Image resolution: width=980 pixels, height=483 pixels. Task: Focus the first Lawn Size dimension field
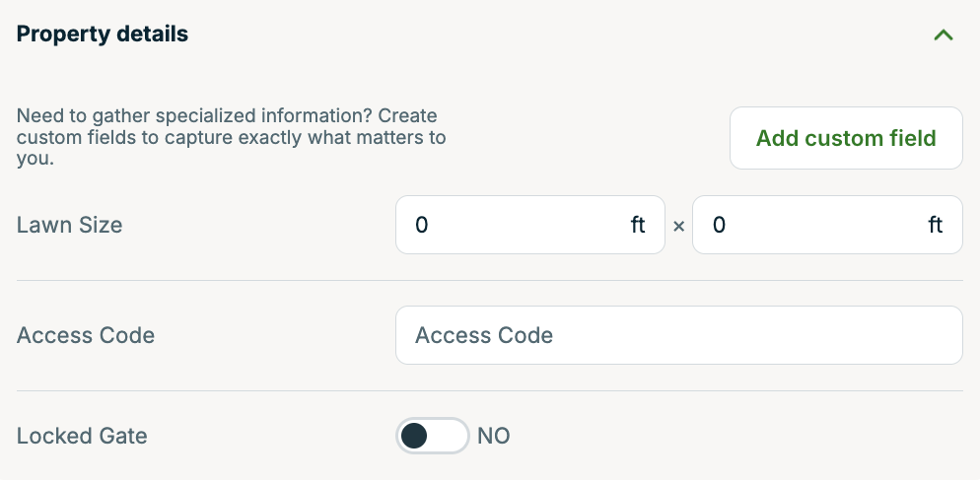point(530,225)
